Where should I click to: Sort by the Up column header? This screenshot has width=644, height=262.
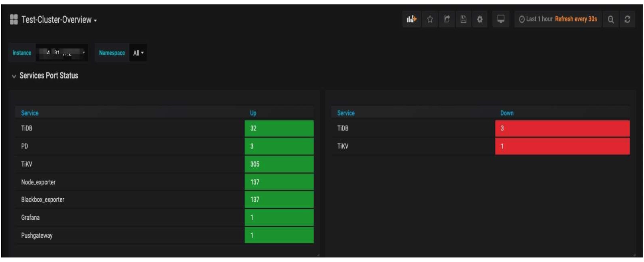tap(253, 113)
